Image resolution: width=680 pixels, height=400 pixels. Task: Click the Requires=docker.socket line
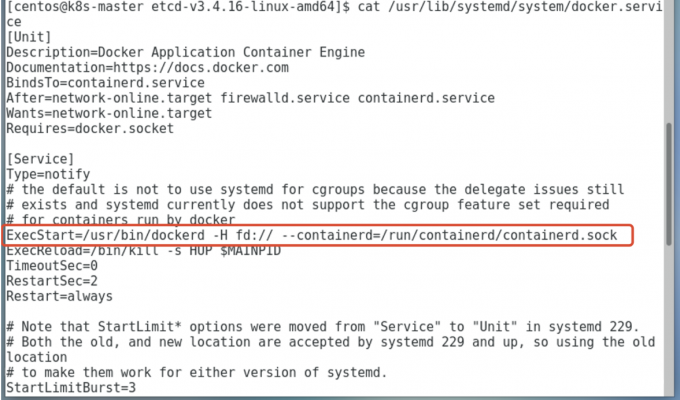click(90, 128)
